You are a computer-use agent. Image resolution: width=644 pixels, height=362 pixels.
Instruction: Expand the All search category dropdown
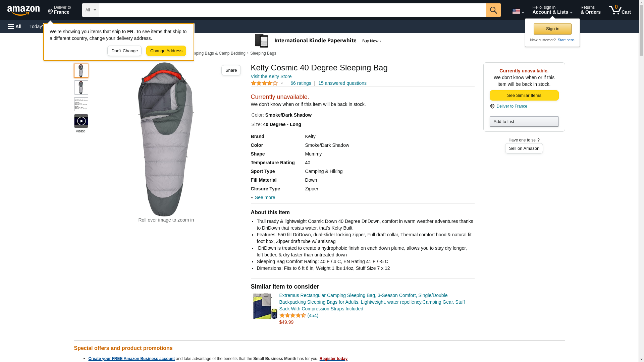pos(91,10)
